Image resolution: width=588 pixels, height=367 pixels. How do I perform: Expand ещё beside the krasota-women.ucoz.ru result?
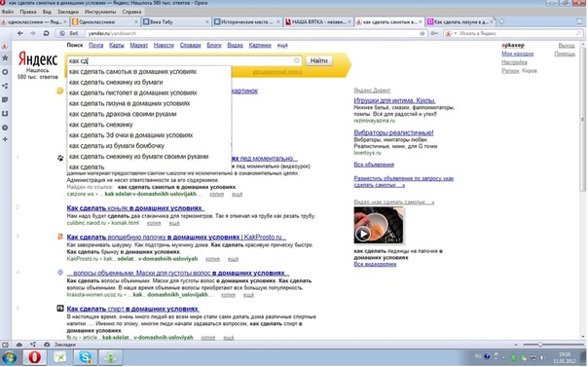248,295
